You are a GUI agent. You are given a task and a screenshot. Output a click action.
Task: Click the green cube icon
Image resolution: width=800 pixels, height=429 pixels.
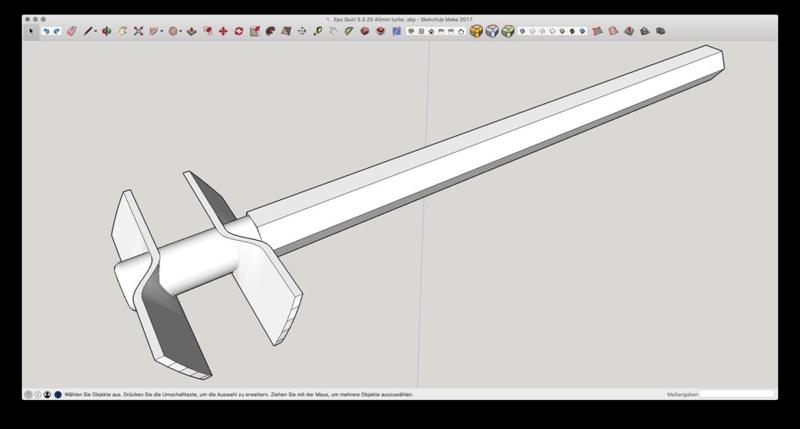pyautogui.click(x=508, y=31)
